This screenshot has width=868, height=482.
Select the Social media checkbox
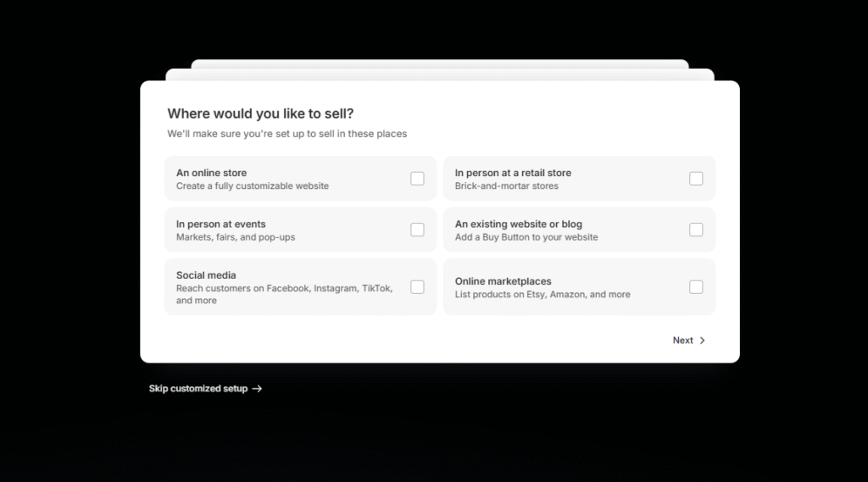tap(417, 287)
